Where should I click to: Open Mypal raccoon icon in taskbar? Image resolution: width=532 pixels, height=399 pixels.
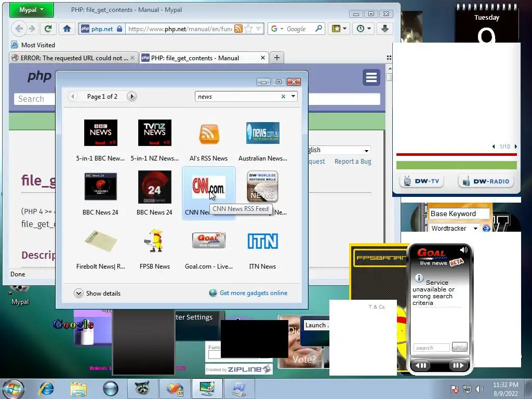(142, 389)
